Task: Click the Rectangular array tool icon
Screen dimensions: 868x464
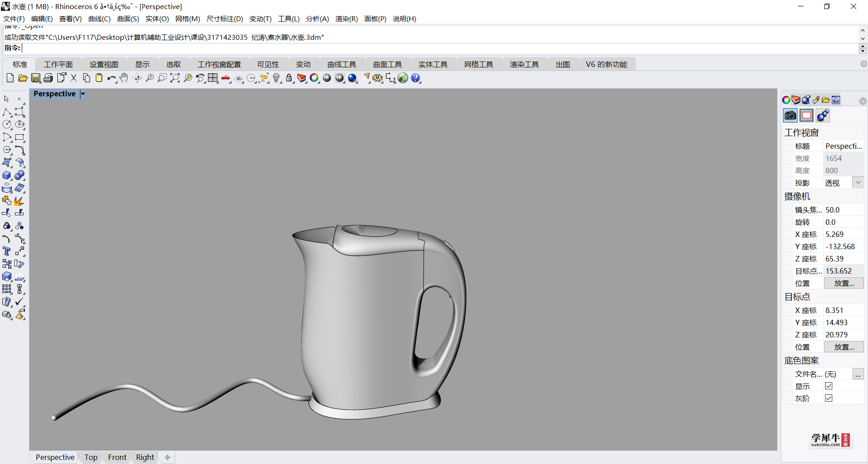Action: click(x=7, y=289)
